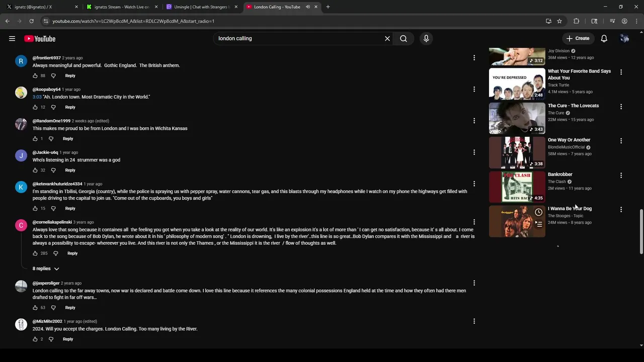This screenshot has height=362, width=644.
Task: Open action menu for @koopaboy64 comment
Action: pyautogui.click(x=474, y=89)
